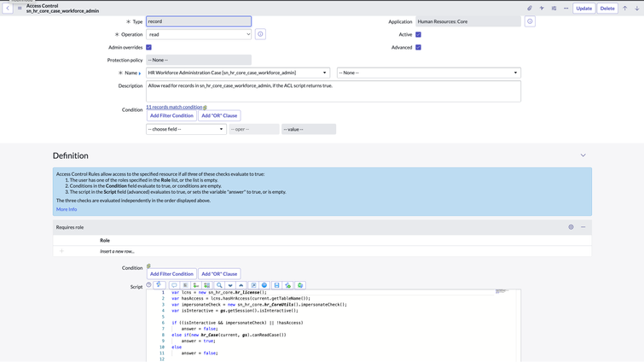This screenshot has width=644, height=362.
Task: Go to previous record with up arrow
Action: coord(624,9)
